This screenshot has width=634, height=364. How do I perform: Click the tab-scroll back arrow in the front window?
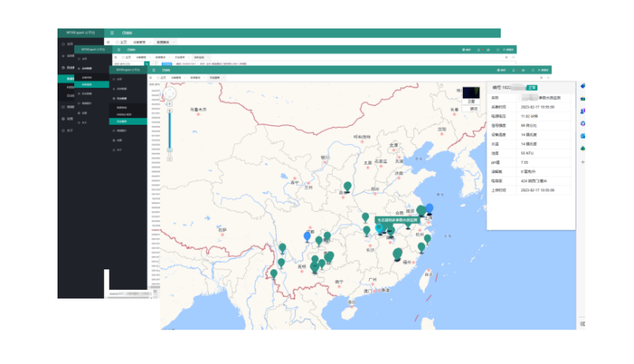[151, 77]
